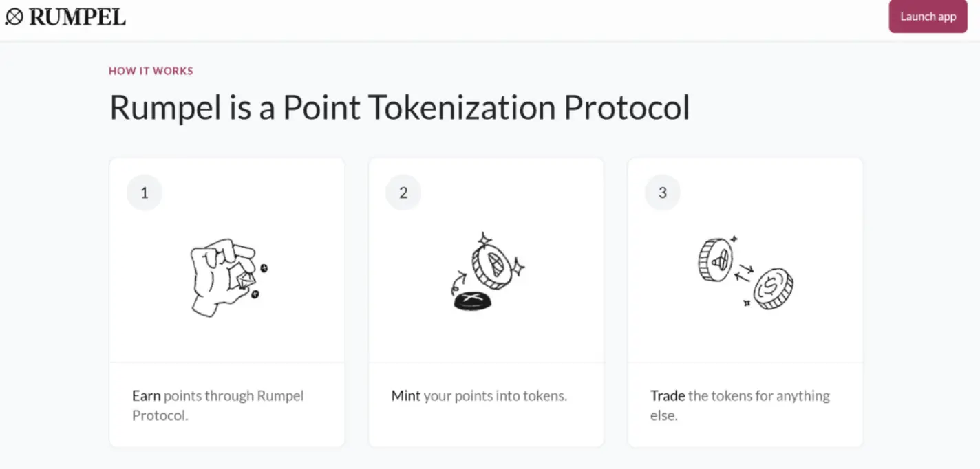Click the Rumpel logo icon
This screenshot has width=980, height=469.
tap(14, 17)
